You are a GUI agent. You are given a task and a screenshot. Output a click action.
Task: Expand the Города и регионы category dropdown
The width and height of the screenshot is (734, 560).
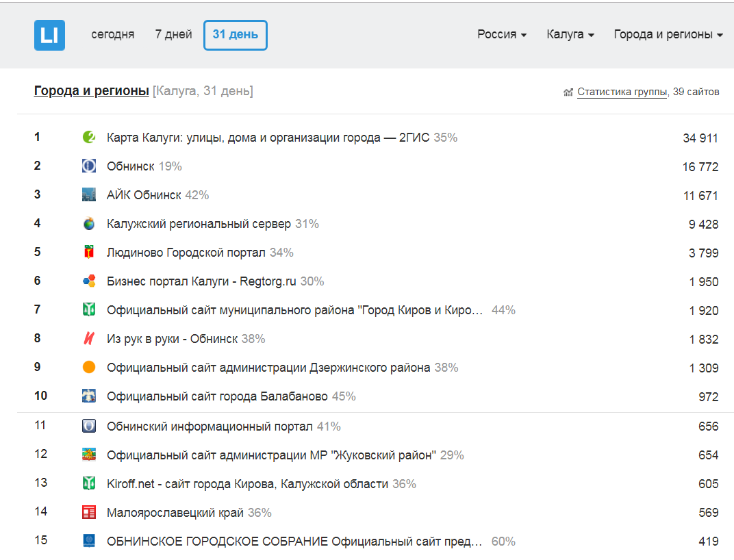click(668, 35)
